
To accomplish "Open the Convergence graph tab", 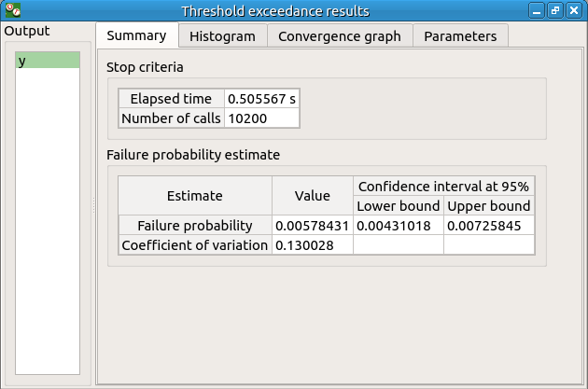I will point(339,36).
